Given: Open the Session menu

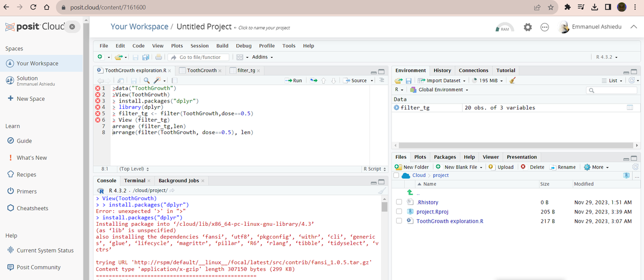Looking at the screenshot, I should (200, 46).
